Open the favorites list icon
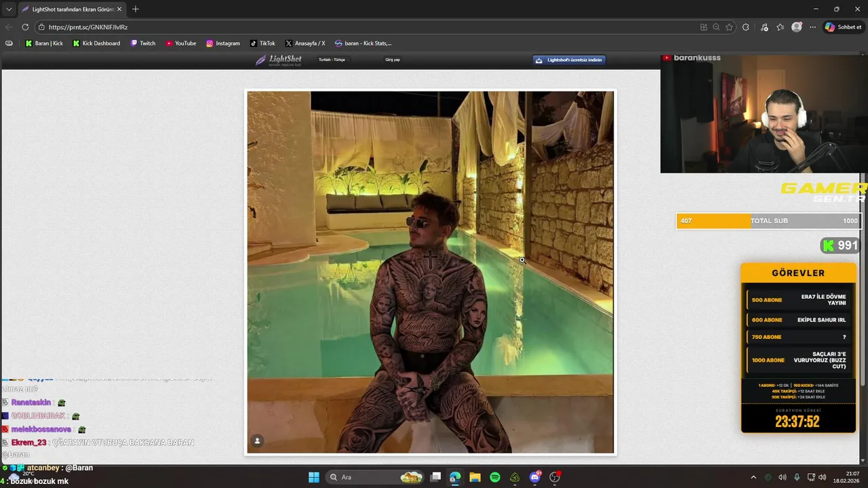Screen dimensions: 868x488 [x=781, y=27]
